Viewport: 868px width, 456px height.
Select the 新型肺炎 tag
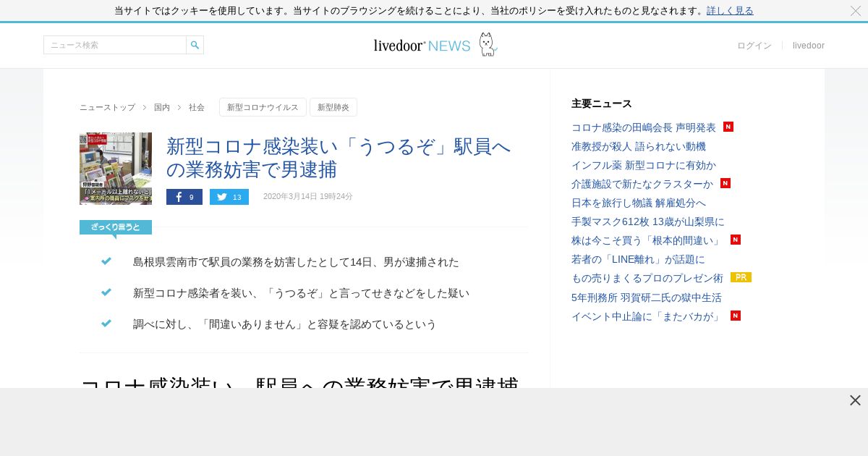(333, 107)
